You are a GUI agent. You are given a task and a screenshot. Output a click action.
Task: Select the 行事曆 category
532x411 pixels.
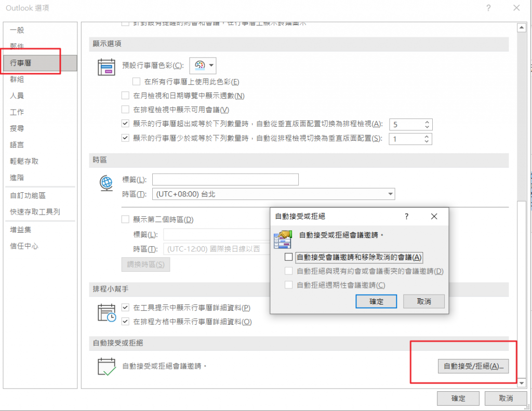coord(40,63)
